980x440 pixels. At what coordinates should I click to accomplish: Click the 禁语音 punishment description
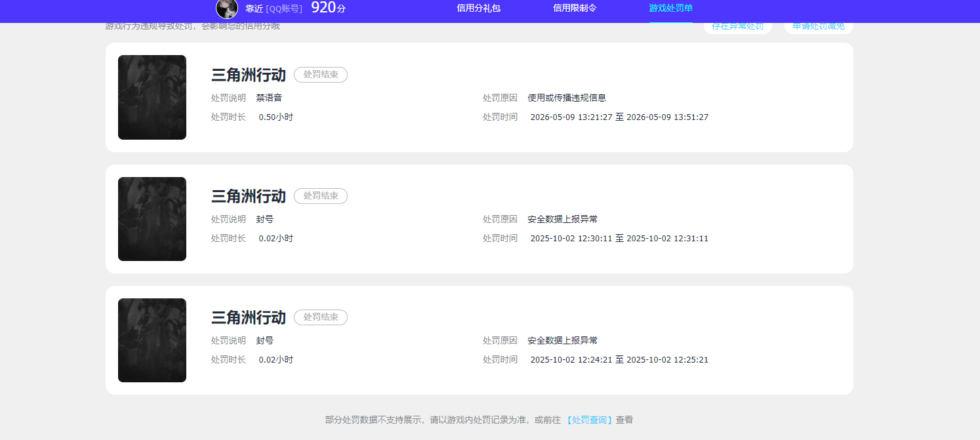pyautogui.click(x=269, y=98)
